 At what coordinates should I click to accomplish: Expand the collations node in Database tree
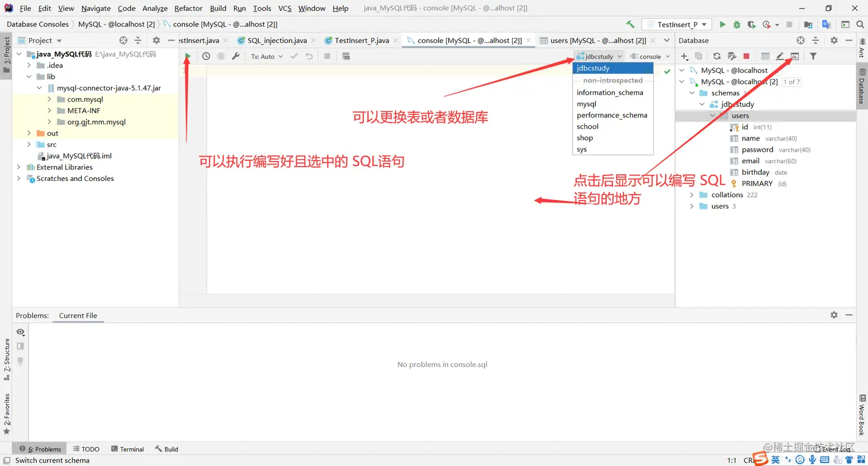pos(692,195)
